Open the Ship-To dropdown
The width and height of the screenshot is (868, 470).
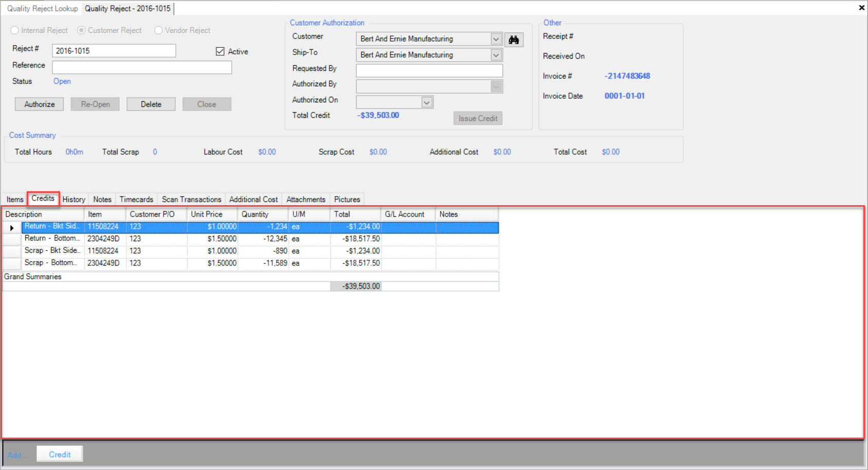[x=496, y=55]
